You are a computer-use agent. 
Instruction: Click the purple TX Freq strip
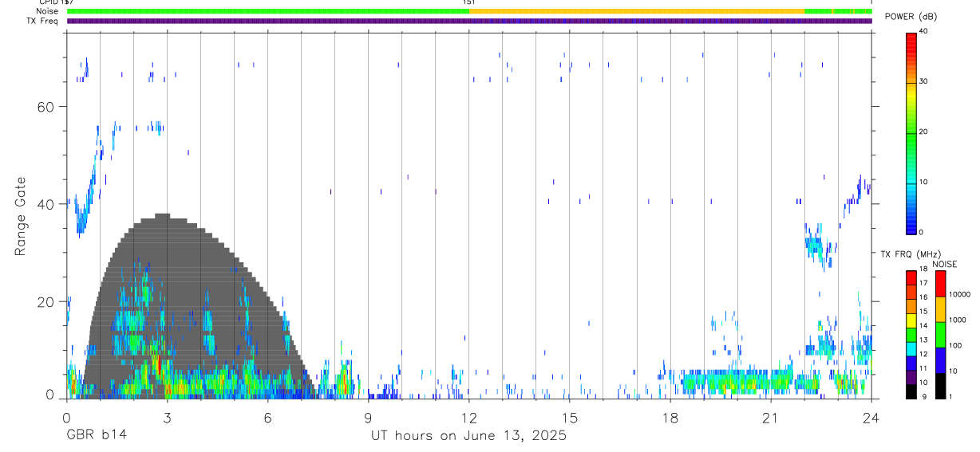coord(469,21)
